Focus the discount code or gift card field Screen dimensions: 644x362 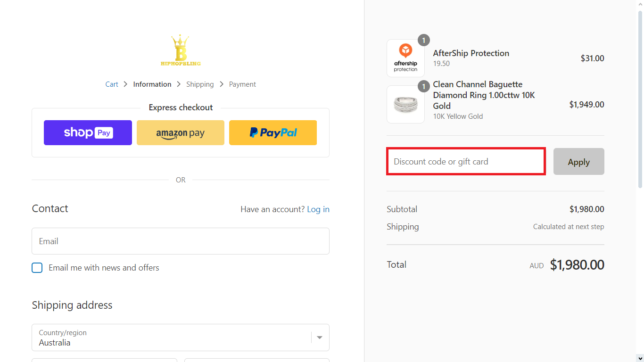coord(466,161)
